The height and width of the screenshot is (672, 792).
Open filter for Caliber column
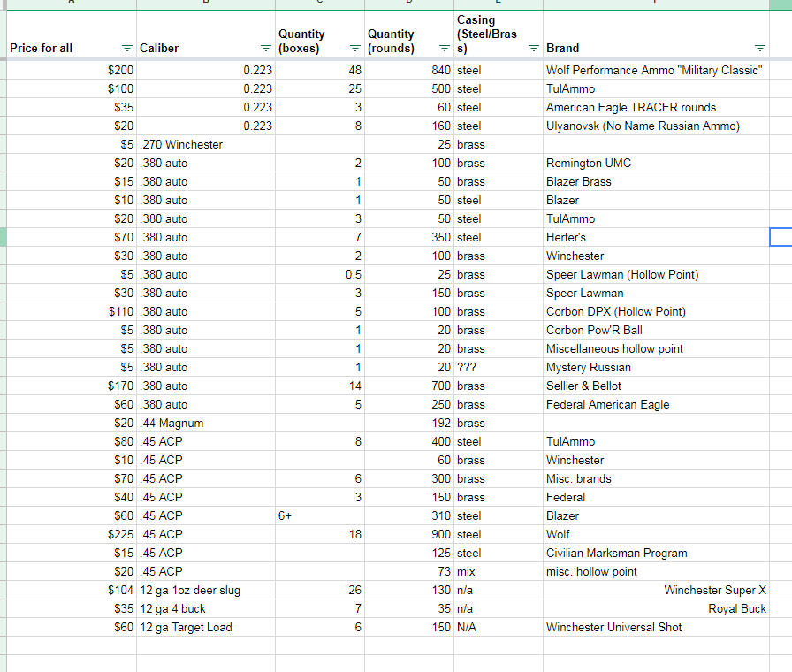point(266,48)
